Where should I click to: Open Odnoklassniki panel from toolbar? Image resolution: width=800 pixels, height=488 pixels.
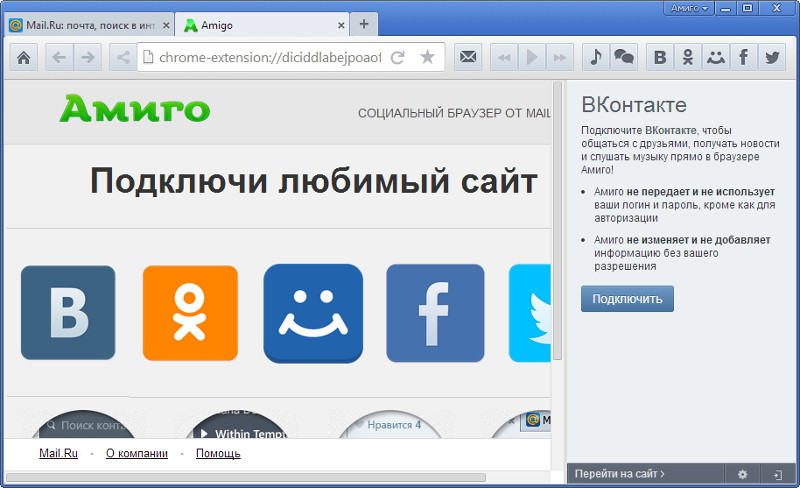(x=688, y=58)
